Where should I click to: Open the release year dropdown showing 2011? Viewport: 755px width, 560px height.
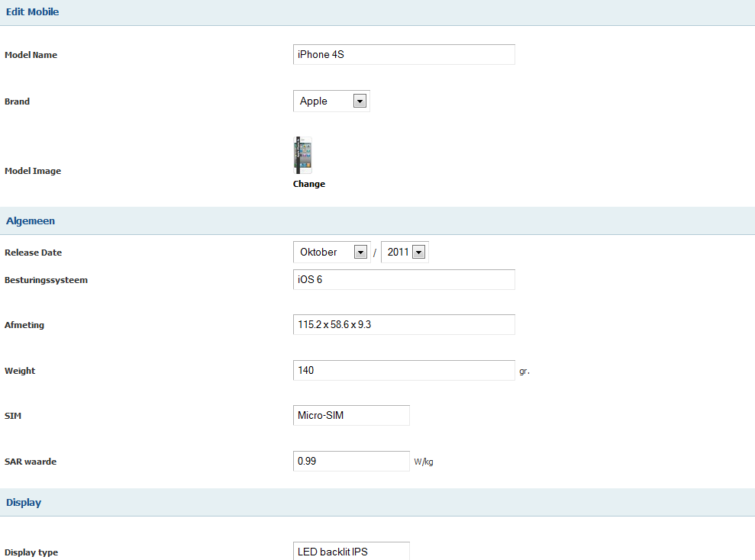(x=405, y=252)
